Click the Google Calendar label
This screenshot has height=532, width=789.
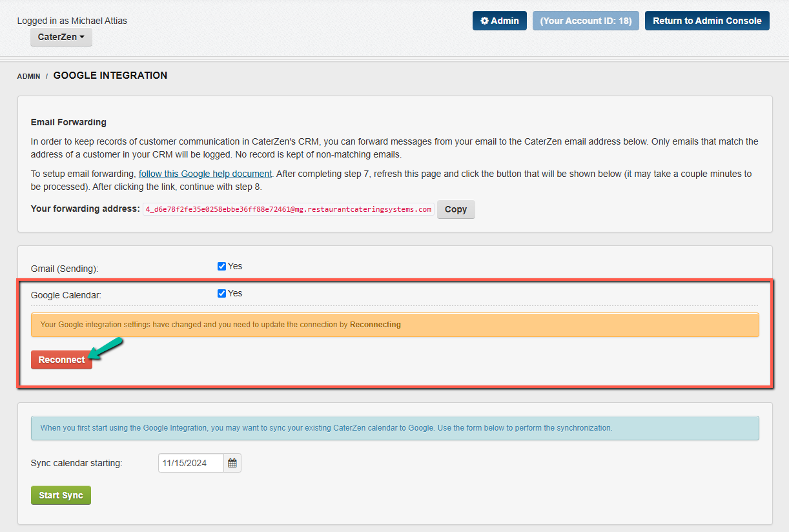click(x=67, y=296)
